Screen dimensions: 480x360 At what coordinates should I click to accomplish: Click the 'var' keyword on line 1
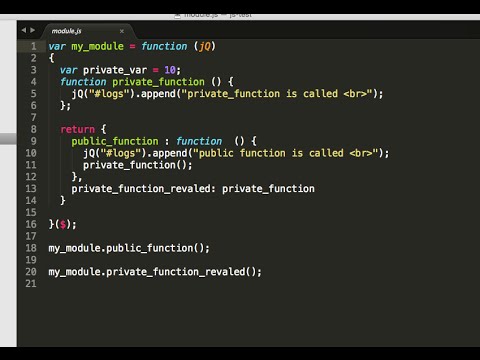coord(57,46)
